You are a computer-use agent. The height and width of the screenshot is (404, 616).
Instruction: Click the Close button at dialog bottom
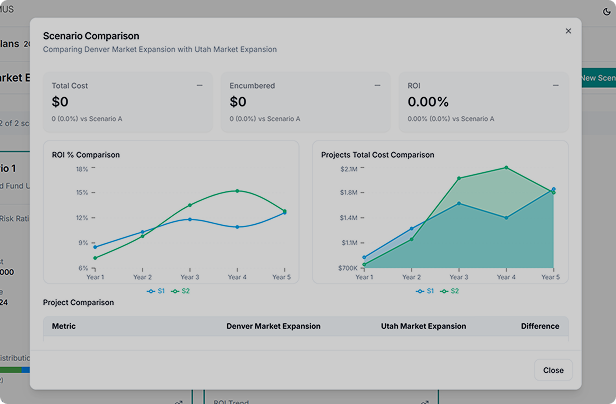pos(553,370)
